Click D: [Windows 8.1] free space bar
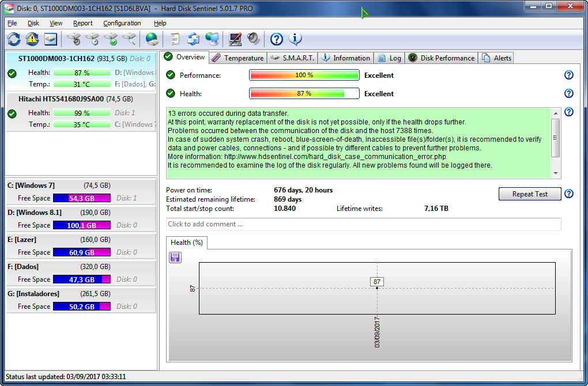Image resolution: width=588 pixels, height=386 pixels. (82, 225)
